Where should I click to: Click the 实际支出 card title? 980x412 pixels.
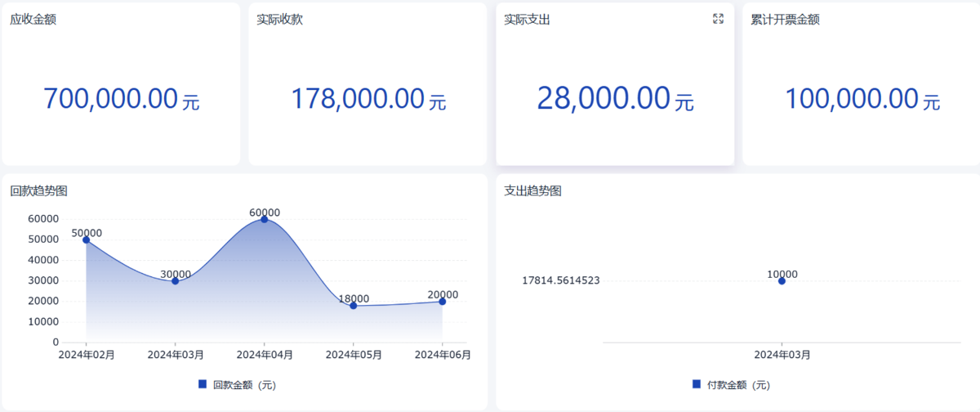coord(528,20)
